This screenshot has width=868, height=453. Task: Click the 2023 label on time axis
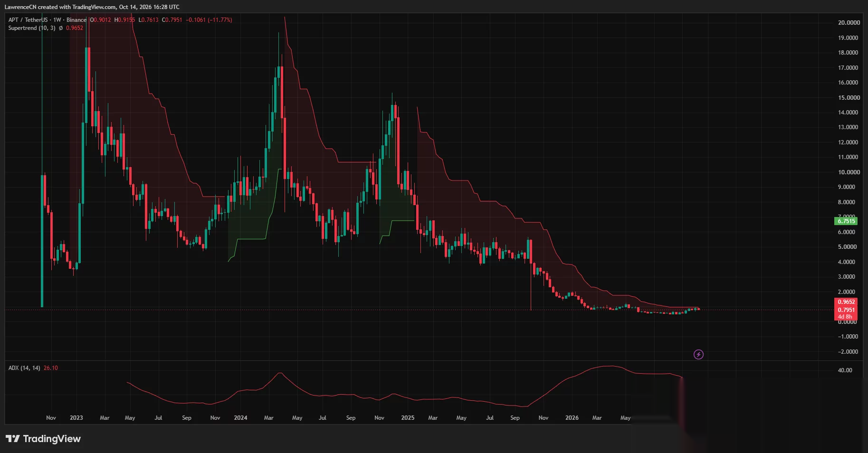[76, 418]
